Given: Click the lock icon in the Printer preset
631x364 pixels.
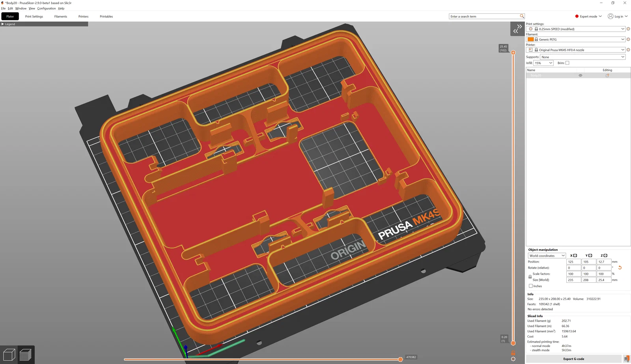Looking at the screenshot, I should tap(536, 50).
